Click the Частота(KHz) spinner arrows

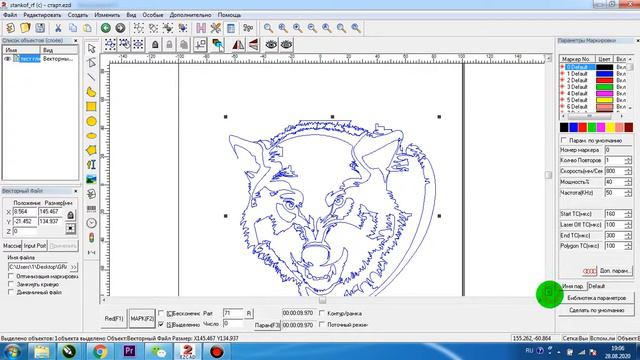coord(628,193)
